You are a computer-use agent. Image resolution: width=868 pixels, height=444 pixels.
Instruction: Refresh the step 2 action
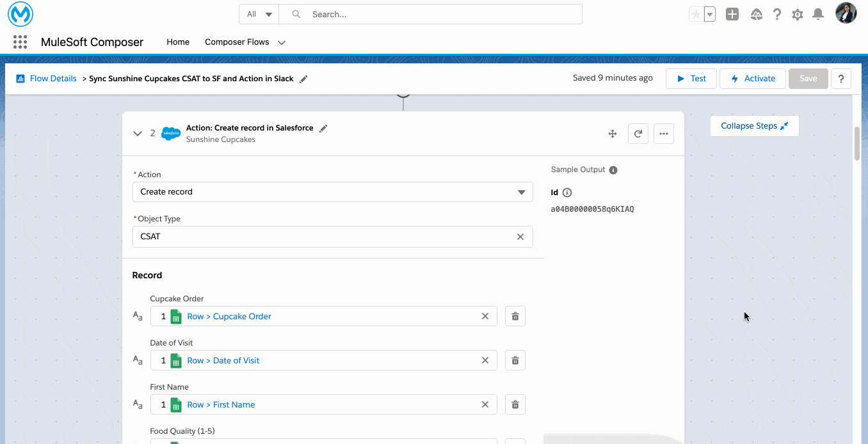tap(638, 134)
